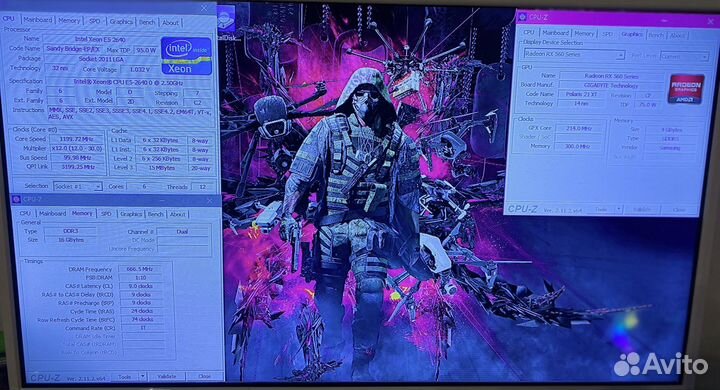Expand the Tools arrow in Graphics window
Image resolution: width=720 pixels, height=390 pixels.
tap(619, 209)
